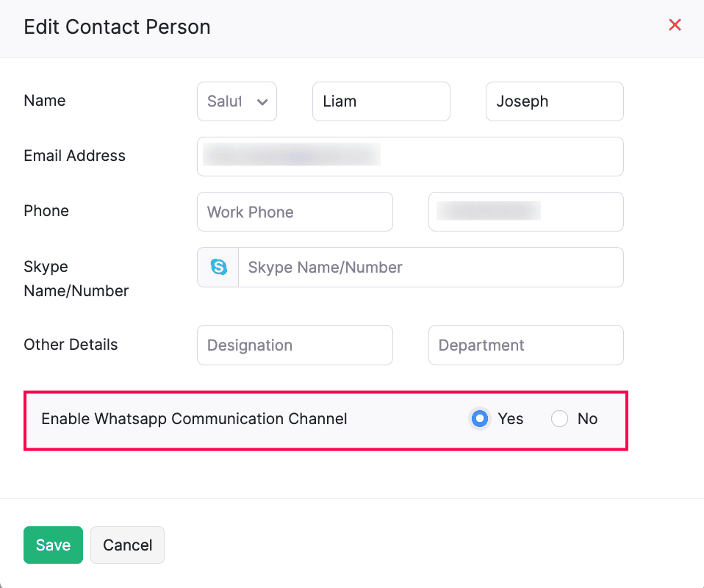704x588 pixels.
Task: Select No to disable WhatsApp communication
Action: (559, 418)
